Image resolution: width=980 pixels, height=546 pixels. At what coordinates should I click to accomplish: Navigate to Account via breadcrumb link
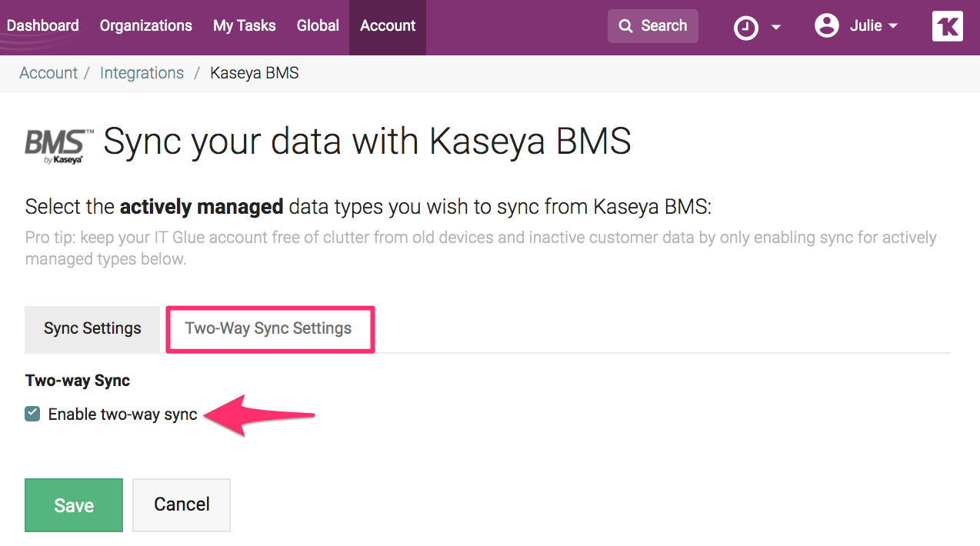[48, 72]
